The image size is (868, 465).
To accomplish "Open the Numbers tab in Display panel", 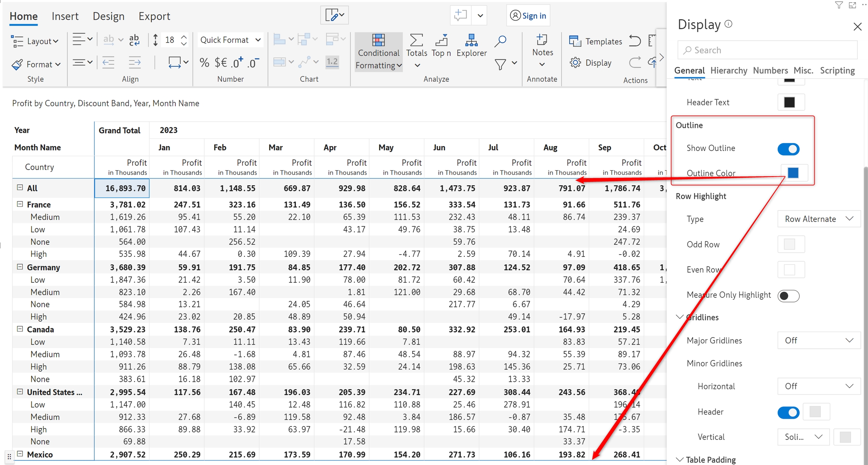I will (770, 70).
